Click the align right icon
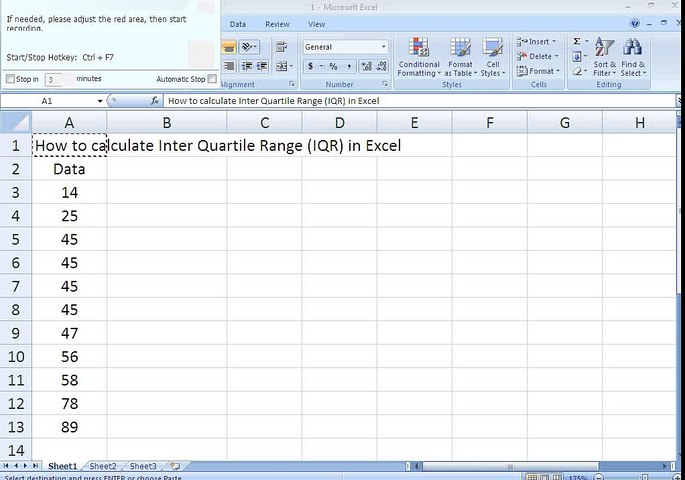The height and width of the screenshot is (480, 685). click(229, 66)
